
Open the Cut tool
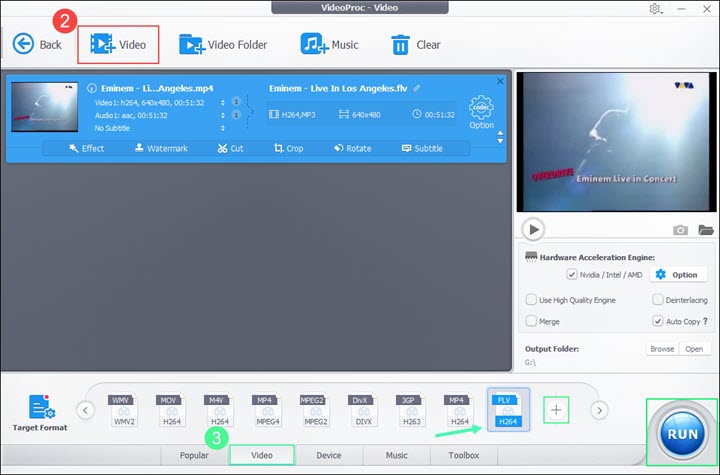pyautogui.click(x=231, y=148)
